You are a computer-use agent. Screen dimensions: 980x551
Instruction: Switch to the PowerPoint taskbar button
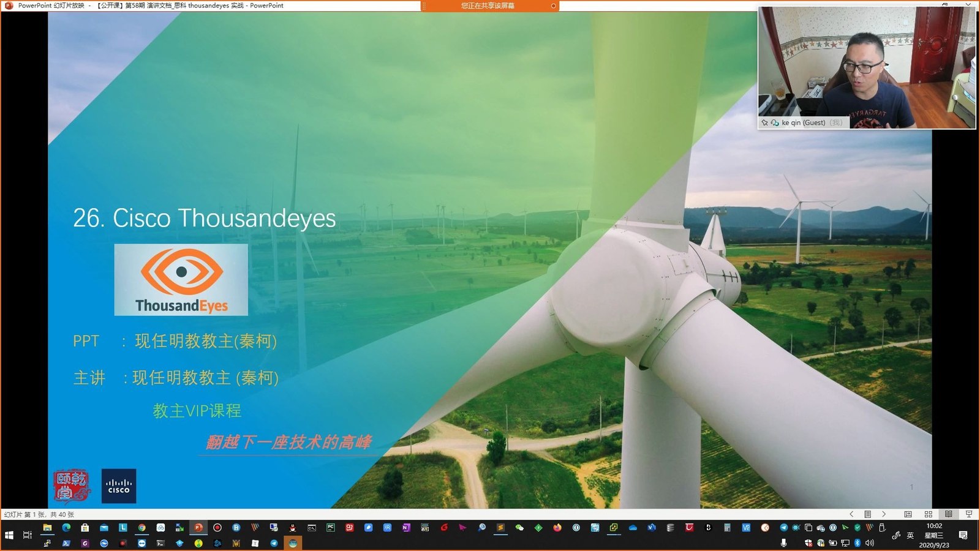198,527
